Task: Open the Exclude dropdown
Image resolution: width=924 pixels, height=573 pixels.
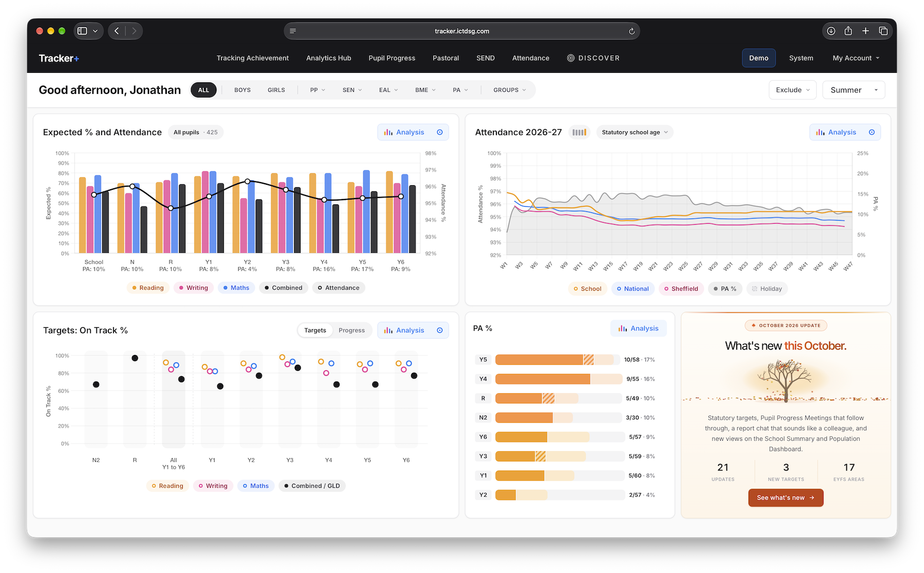Action: coord(793,90)
